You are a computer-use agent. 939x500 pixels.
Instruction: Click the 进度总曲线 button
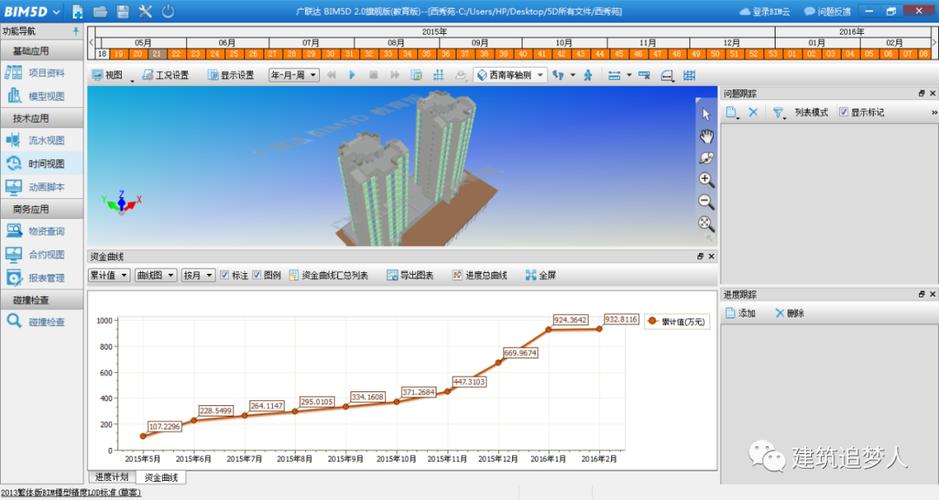coord(480,275)
